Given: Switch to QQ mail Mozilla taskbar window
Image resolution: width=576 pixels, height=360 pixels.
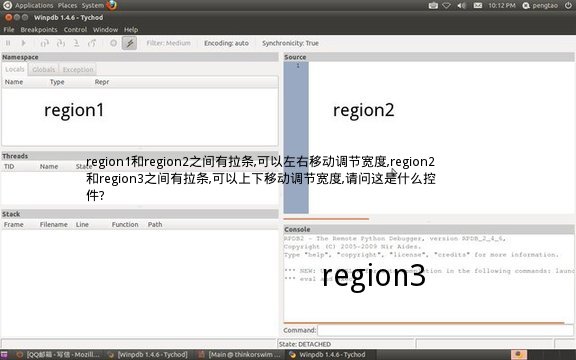Looking at the screenshot, I should click(x=58, y=354).
